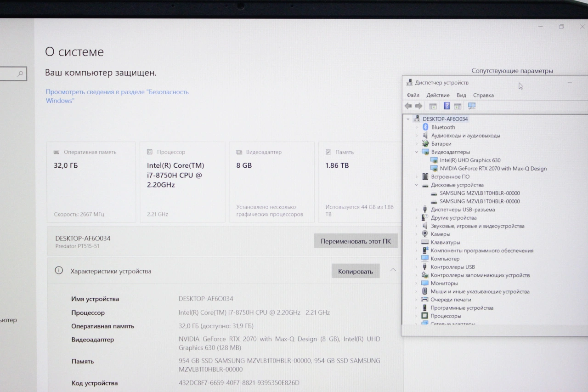
Task: Click the Bluetooth device icon
Action: 425,127
